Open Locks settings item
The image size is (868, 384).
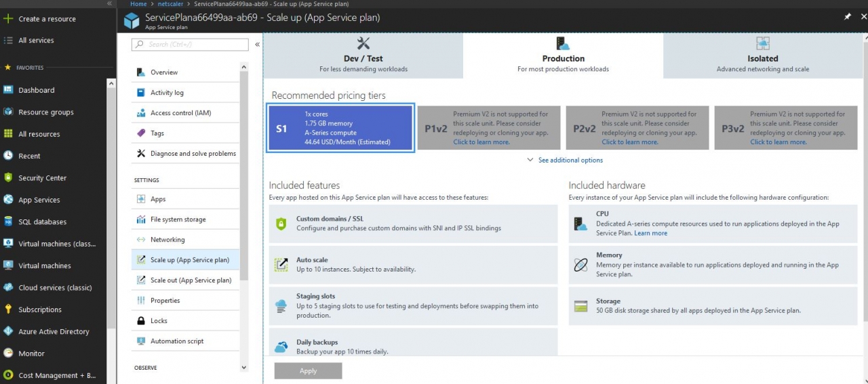(185, 321)
